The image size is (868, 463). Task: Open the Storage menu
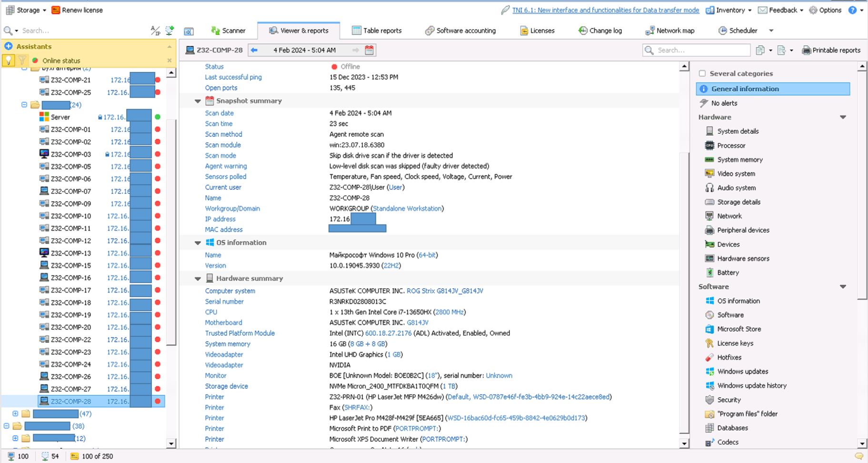pos(26,10)
